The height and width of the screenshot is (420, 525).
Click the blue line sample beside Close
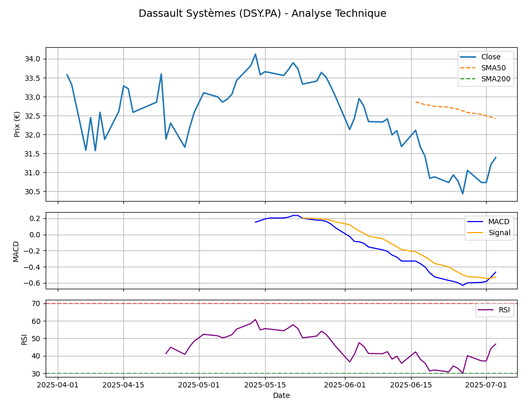[x=468, y=57]
